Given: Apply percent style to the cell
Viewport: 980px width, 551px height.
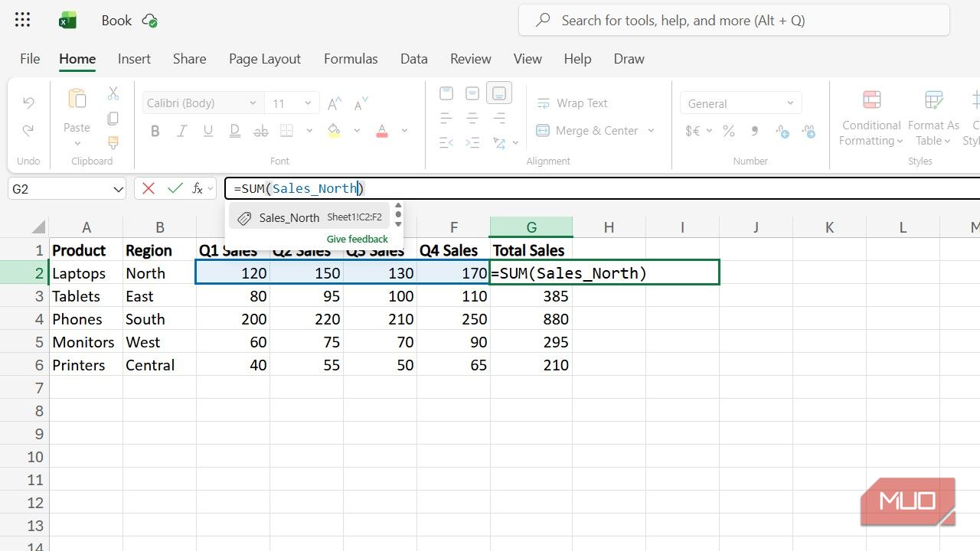Looking at the screenshot, I should (729, 132).
